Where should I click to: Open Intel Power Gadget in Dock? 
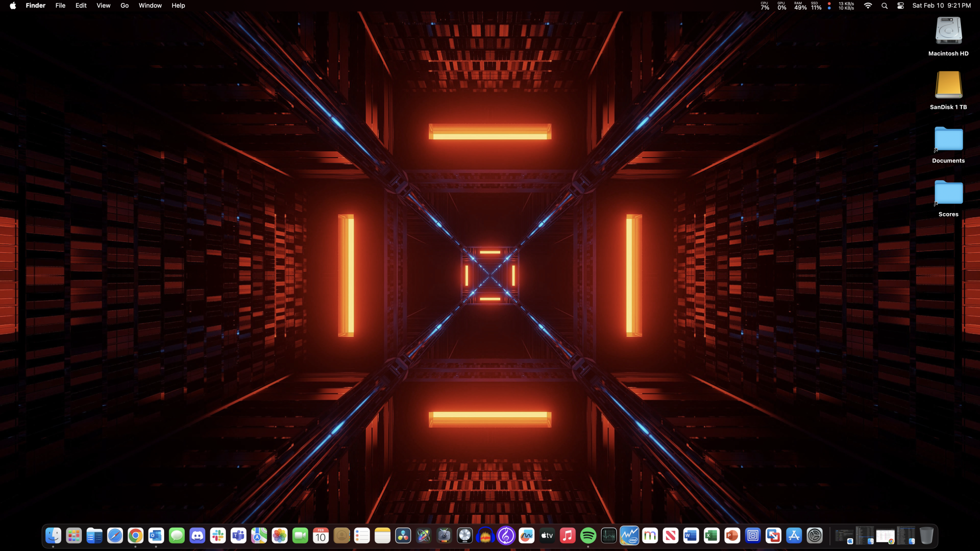pos(629,535)
